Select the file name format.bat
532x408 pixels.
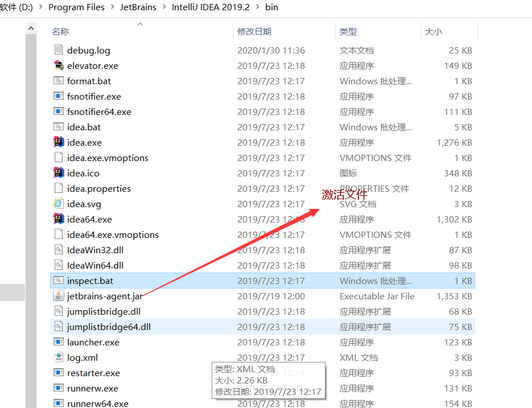click(89, 81)
